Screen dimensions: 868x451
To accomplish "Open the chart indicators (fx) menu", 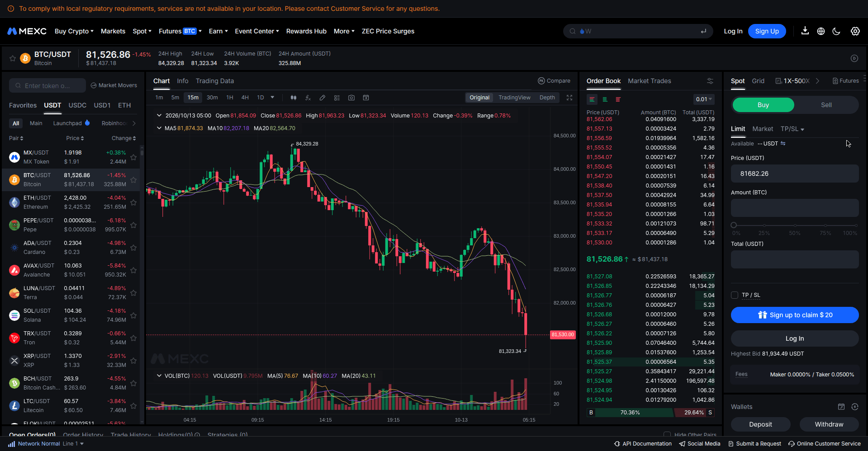I will click(x=308, y=98).
